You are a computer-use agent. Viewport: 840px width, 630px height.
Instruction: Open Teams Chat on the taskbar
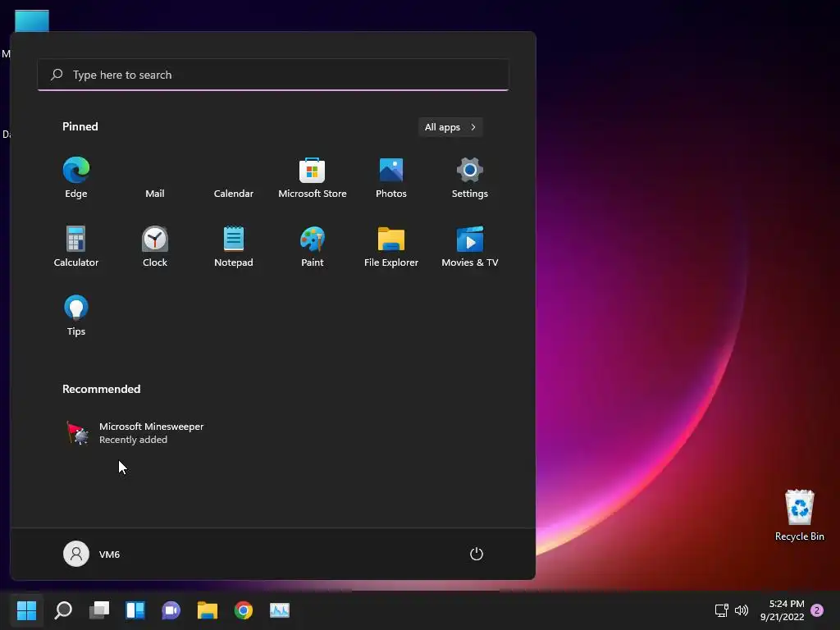[x=171, y=610]
